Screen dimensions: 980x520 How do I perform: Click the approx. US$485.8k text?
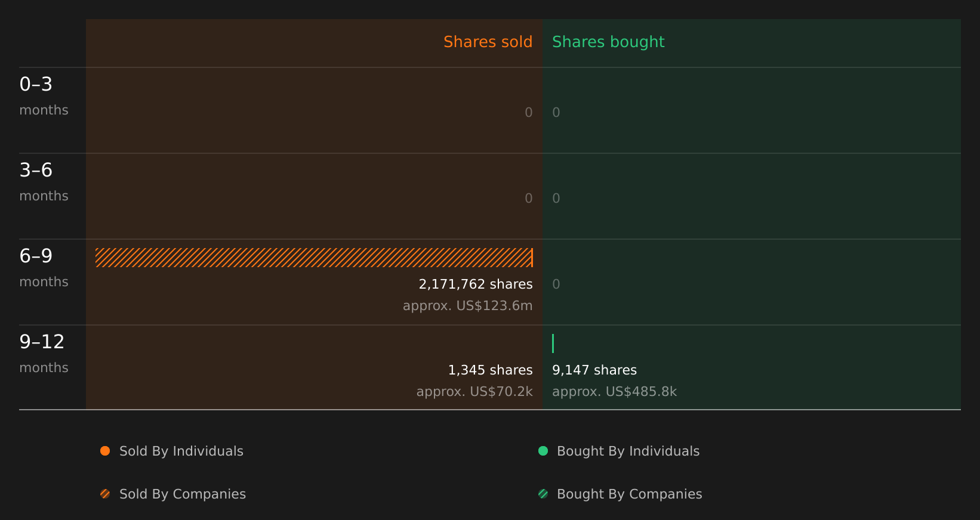click(x=615, y=392)
